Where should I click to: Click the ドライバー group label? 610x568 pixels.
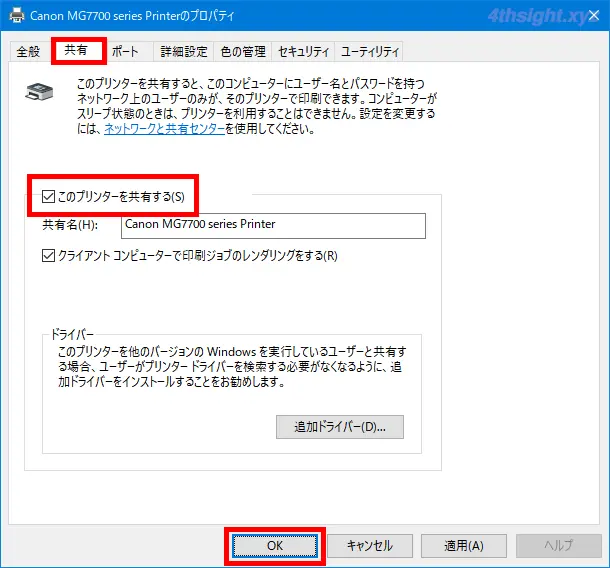pyautogui.click(x=72, y=334)
